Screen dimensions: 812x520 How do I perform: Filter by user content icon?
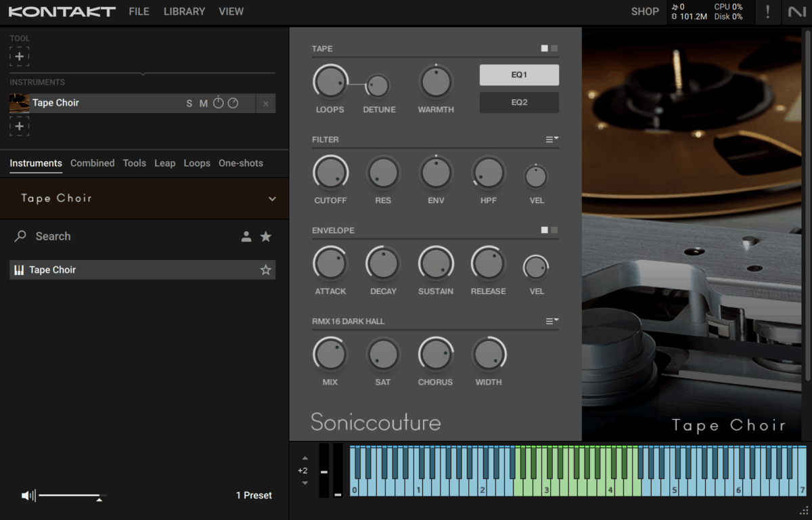click(x=246, y=236)
